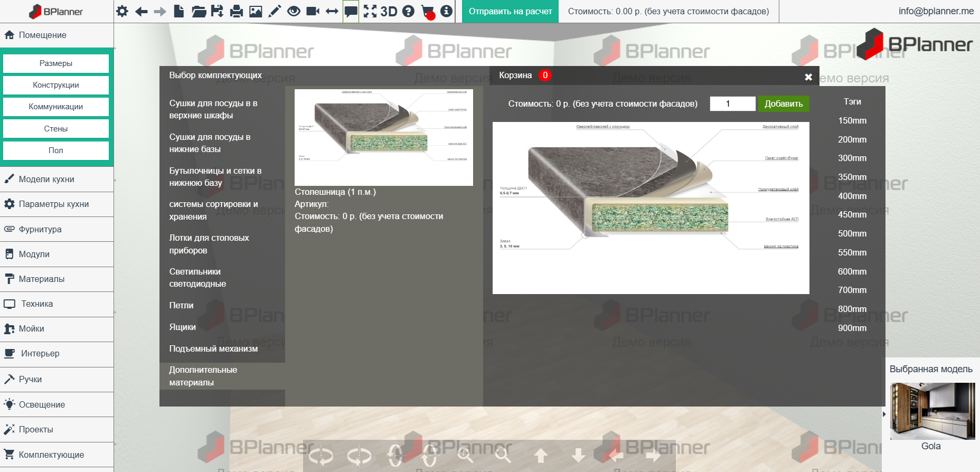Screen dimensions: 980x472
Task: Filter by the 900mm tag
Action: [852, 328]
